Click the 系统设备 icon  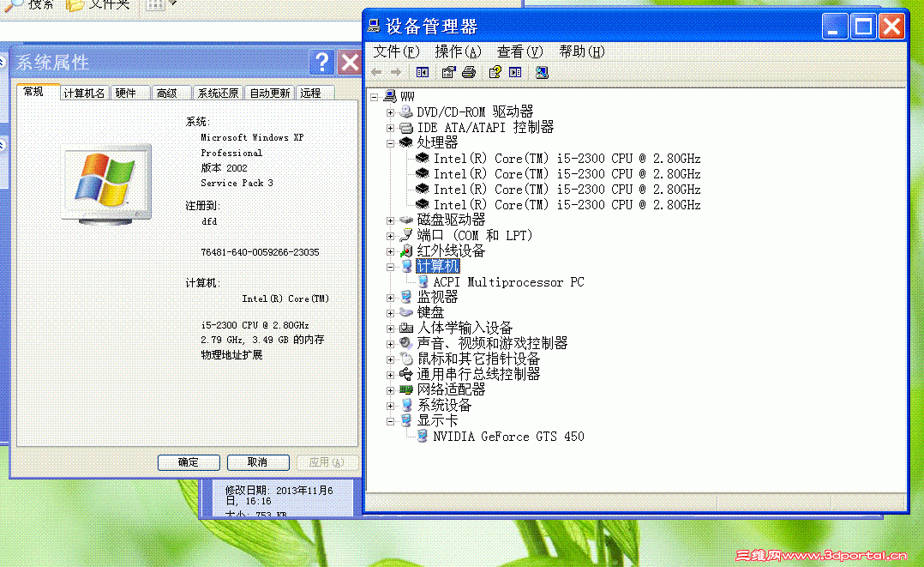[x=406, y=405]
